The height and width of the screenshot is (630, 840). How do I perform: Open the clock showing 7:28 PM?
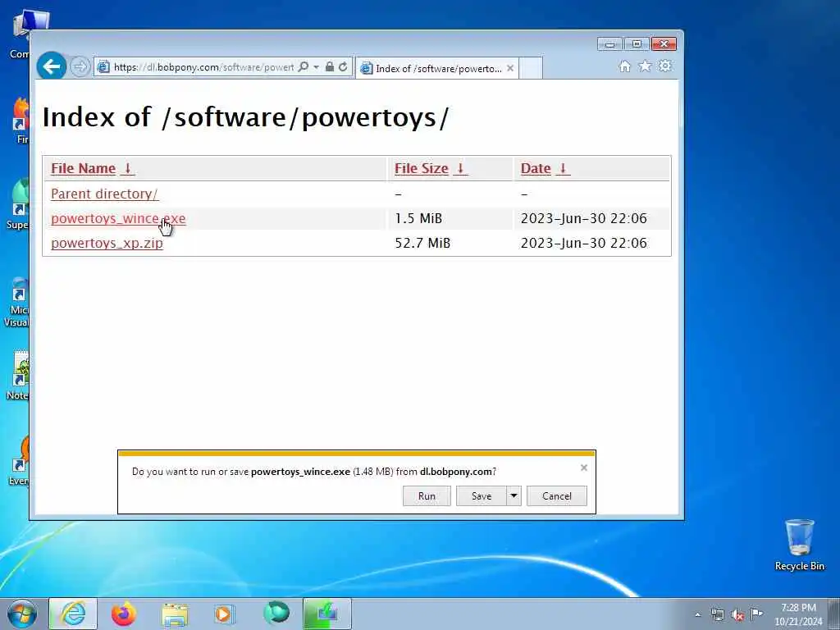pos(798,614)
